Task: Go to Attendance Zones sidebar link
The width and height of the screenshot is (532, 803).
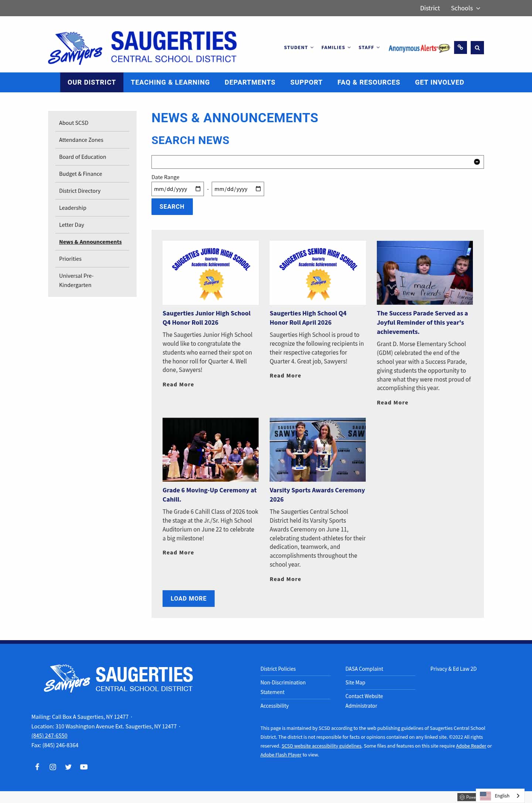Action: point(81,140)
